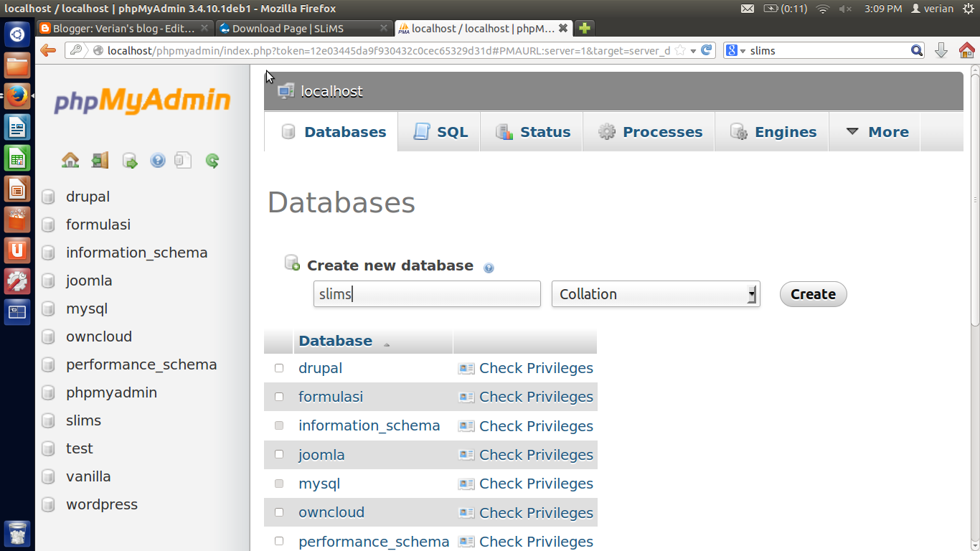This screenshot has width=980, height=551.
Task: Open the Files launcher icon
Action: (17, 65)
